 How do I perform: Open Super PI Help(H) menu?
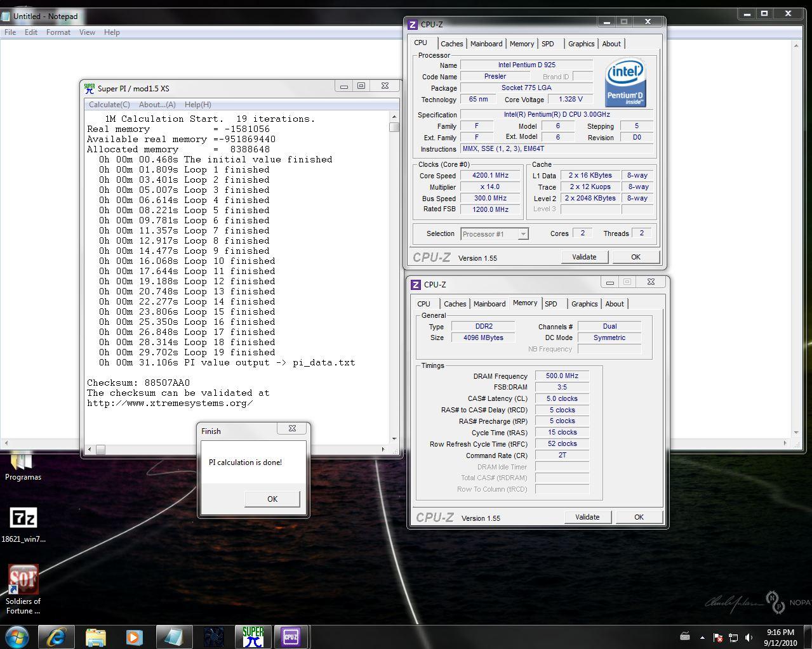[197, 105]
